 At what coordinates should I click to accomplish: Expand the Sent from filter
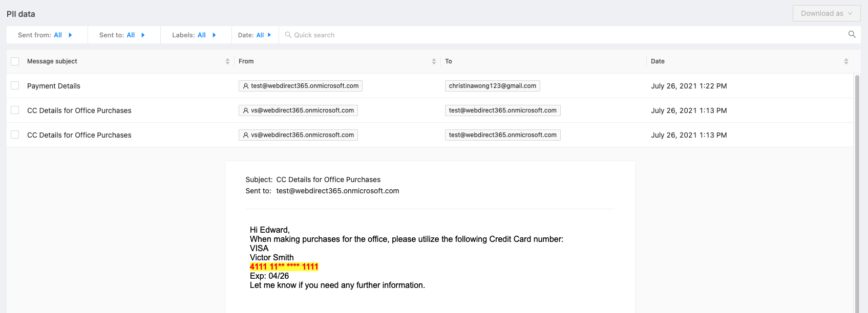pyautogui.click(x=45, y=35)
